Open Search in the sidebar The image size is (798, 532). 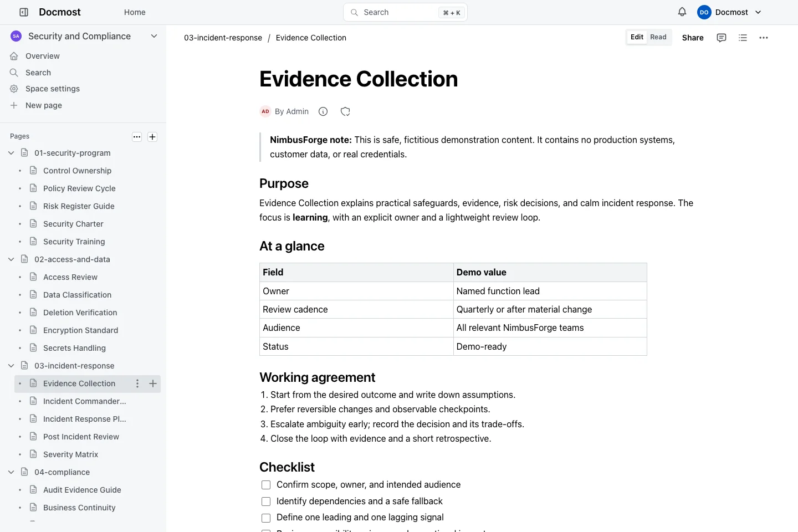click(38, 73)
